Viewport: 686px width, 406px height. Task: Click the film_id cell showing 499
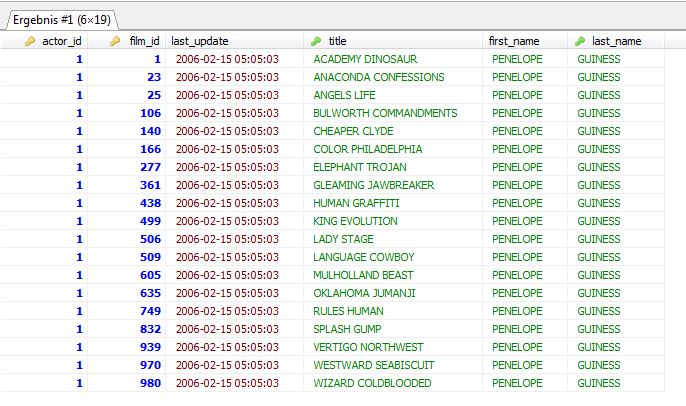click(x=150, y=221)
